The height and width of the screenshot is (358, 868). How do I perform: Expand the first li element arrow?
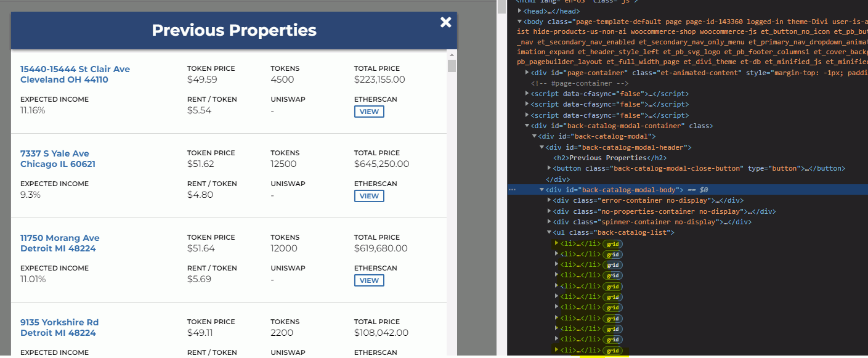[556, 243]
